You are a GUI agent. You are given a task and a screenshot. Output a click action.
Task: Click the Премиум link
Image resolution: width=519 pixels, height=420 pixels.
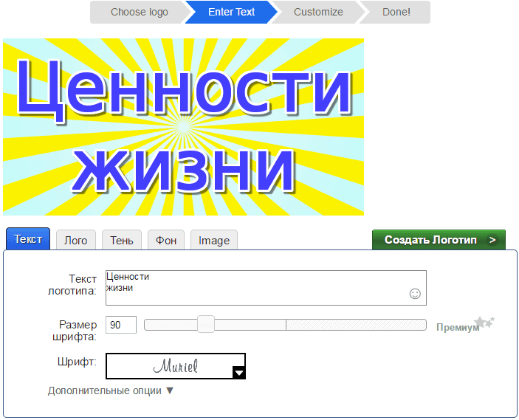458,327
